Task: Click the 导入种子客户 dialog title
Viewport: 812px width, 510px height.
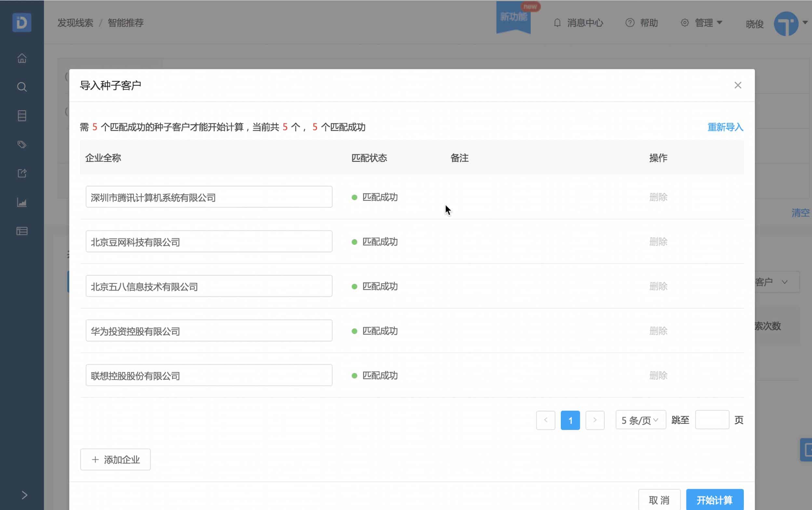Action: (111, 85)
